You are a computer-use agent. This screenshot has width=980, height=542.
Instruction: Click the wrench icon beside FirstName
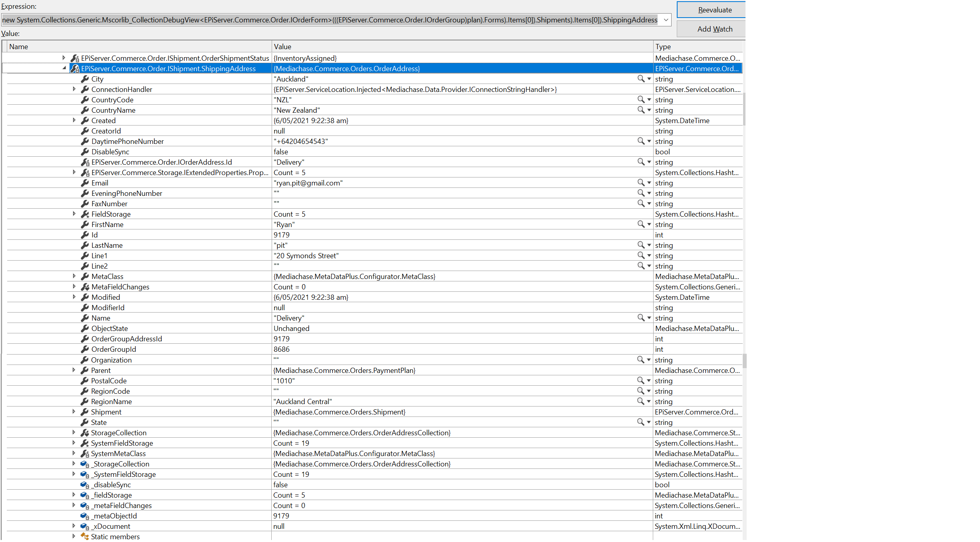click(85, 225)
